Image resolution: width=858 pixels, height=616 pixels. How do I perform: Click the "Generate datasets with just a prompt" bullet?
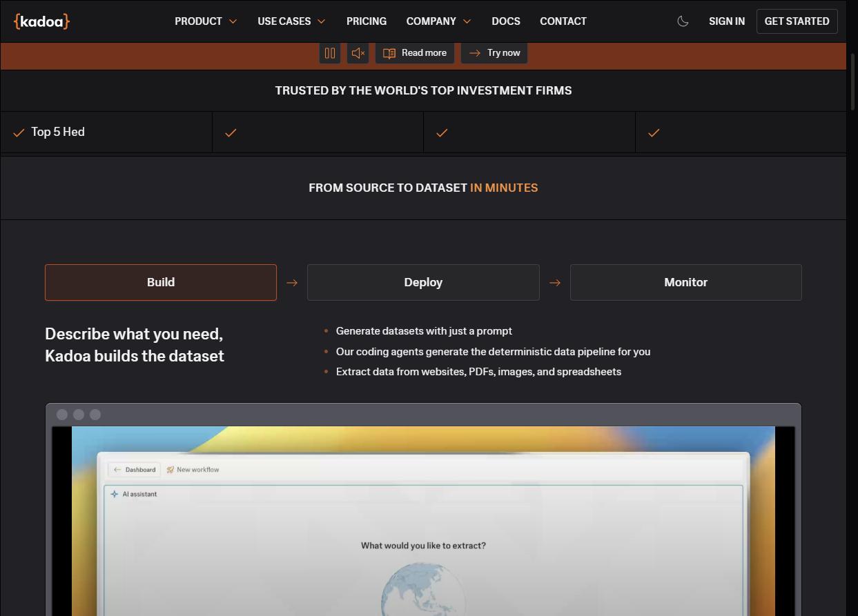click(x=424, y=331)
